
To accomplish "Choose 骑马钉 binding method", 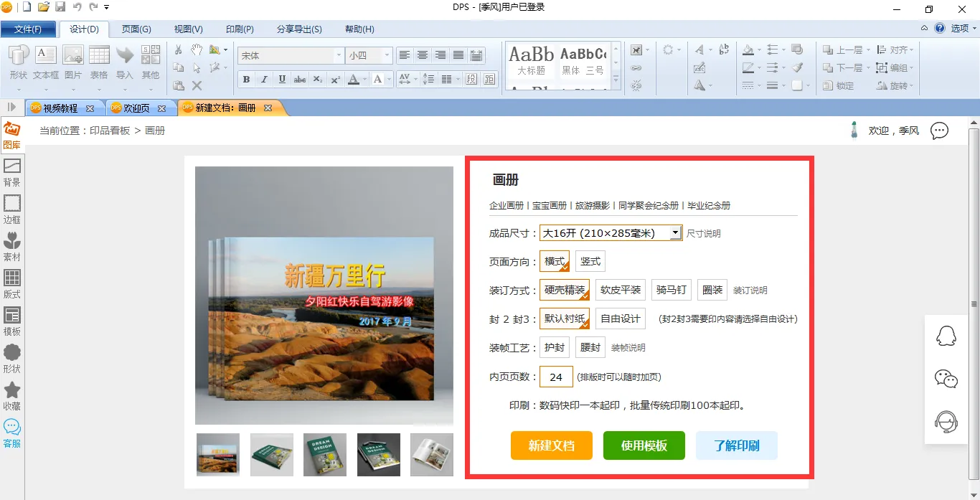I will pyautogui.click(x=672, y=290).
